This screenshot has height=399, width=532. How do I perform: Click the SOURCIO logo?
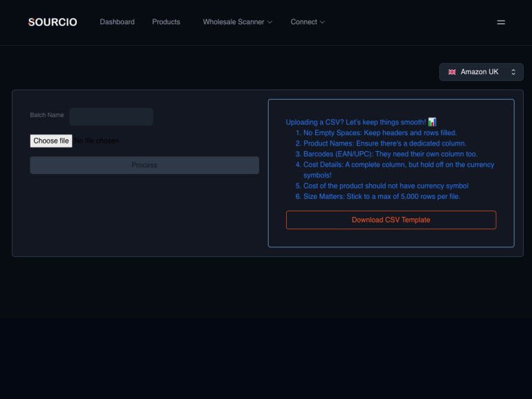(53, 22)
